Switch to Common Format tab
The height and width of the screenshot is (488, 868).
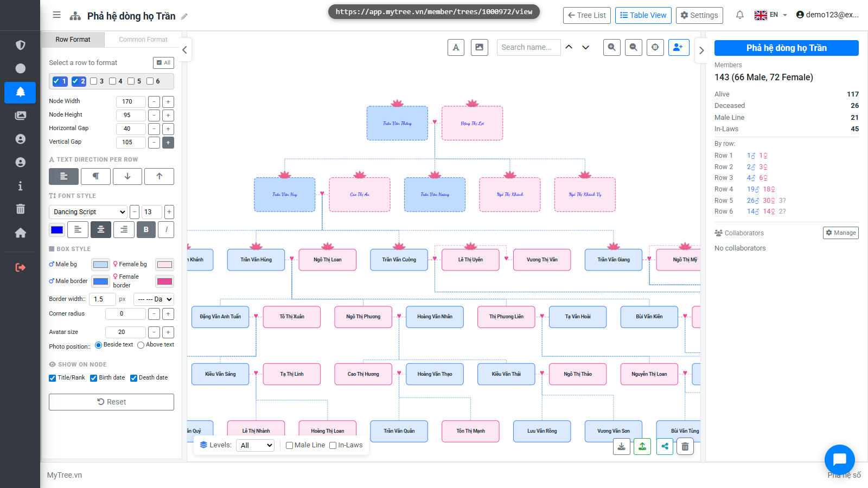click(x=143, y=39)
